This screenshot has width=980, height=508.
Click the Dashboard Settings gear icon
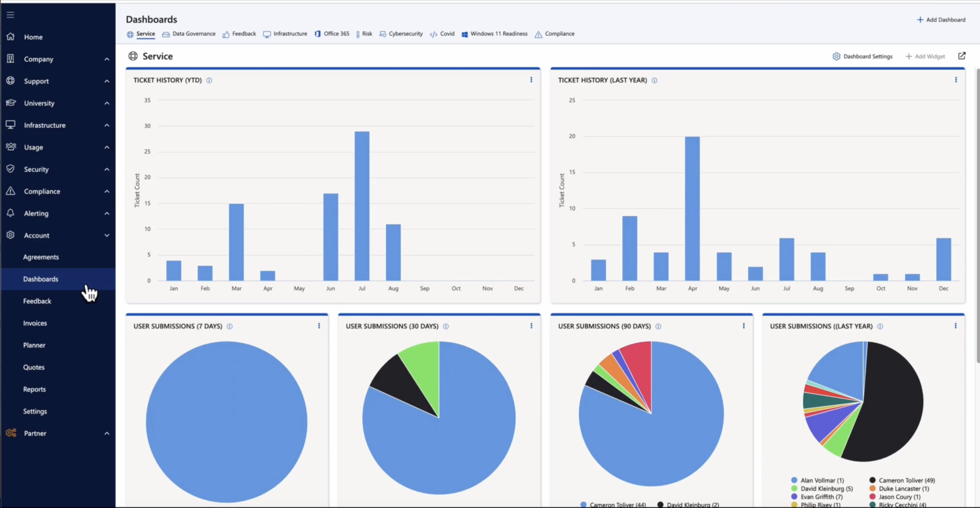(x=836, y=56)
